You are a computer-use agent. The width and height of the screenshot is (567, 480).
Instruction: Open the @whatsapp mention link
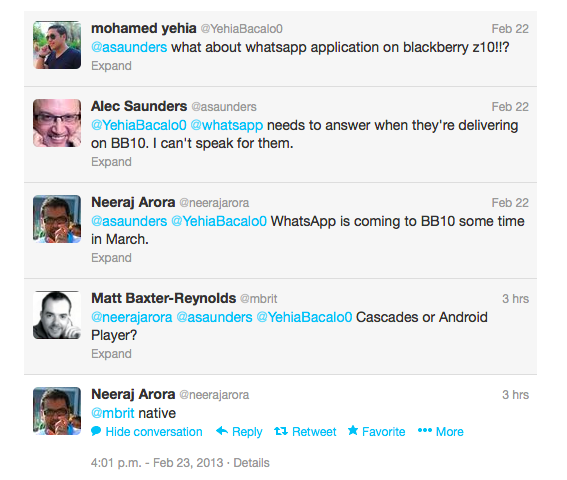click(x=227, y=125)
